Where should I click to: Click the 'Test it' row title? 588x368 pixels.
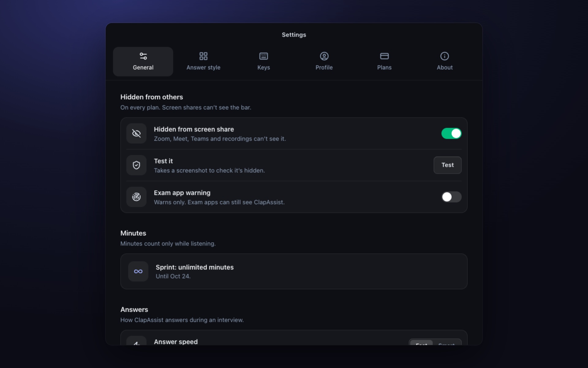pyautogui.click(x=163, y=161)
